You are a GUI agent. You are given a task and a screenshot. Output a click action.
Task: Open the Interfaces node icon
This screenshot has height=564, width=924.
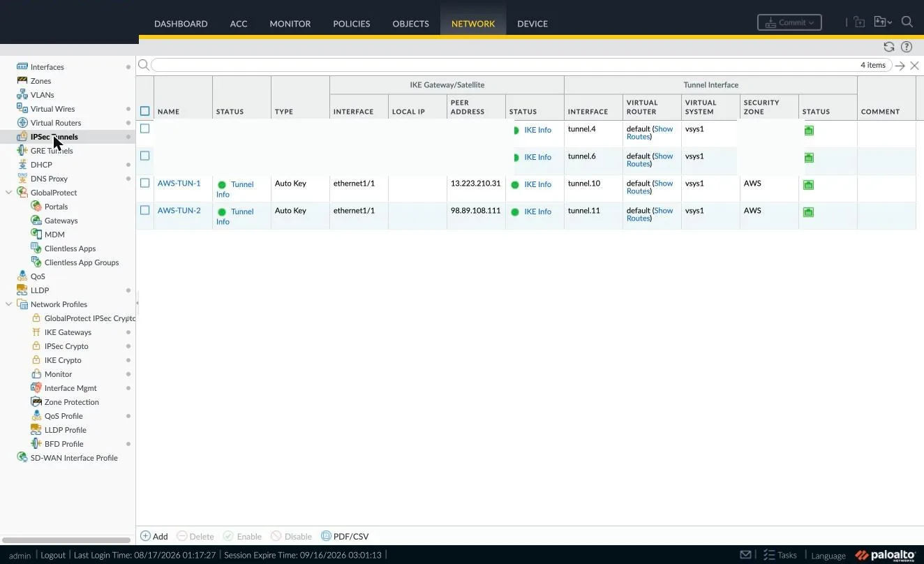(22, 67)
